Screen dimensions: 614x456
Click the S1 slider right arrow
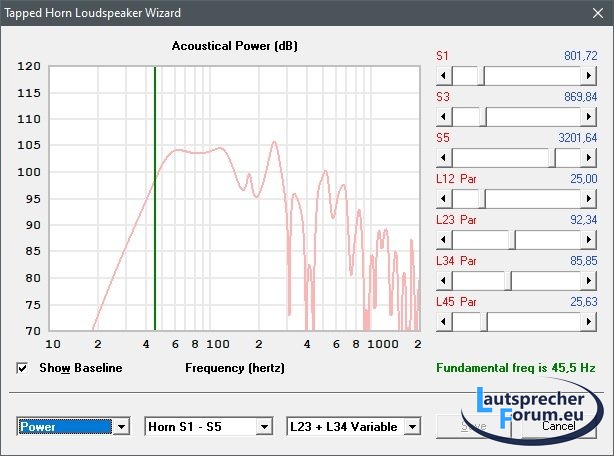point(589,76)
